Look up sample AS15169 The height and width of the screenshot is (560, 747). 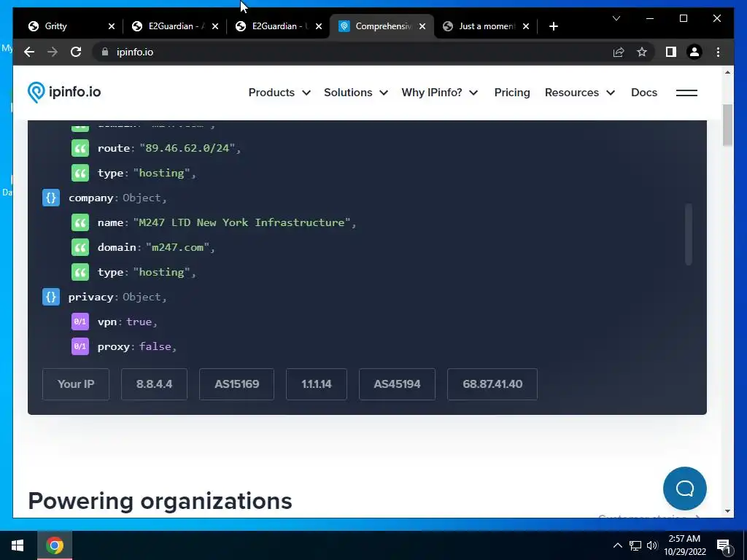click(x=236, y=384)
